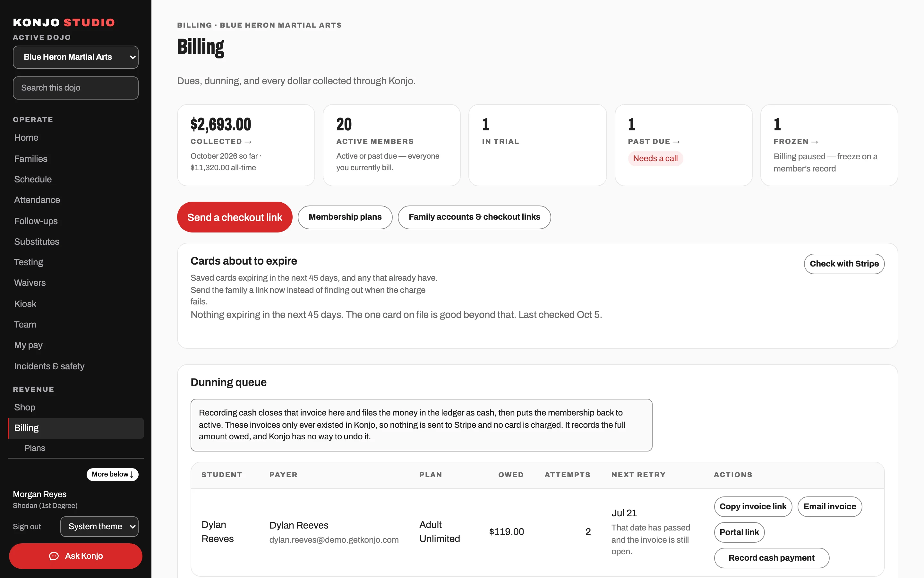Select the Billing sidebar item

coord(76,428)
